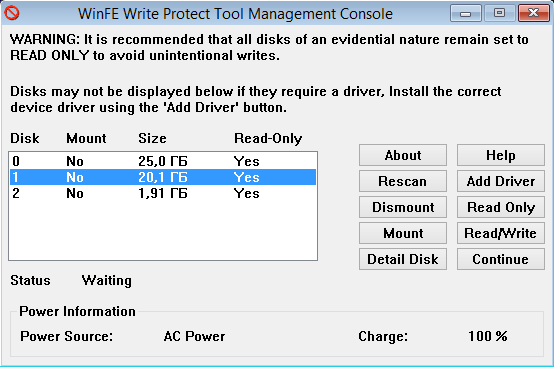Image resolution: width=554 pixels, height=367 pixels.
Task: Show Detail Disk information
Action: [403, 259]
